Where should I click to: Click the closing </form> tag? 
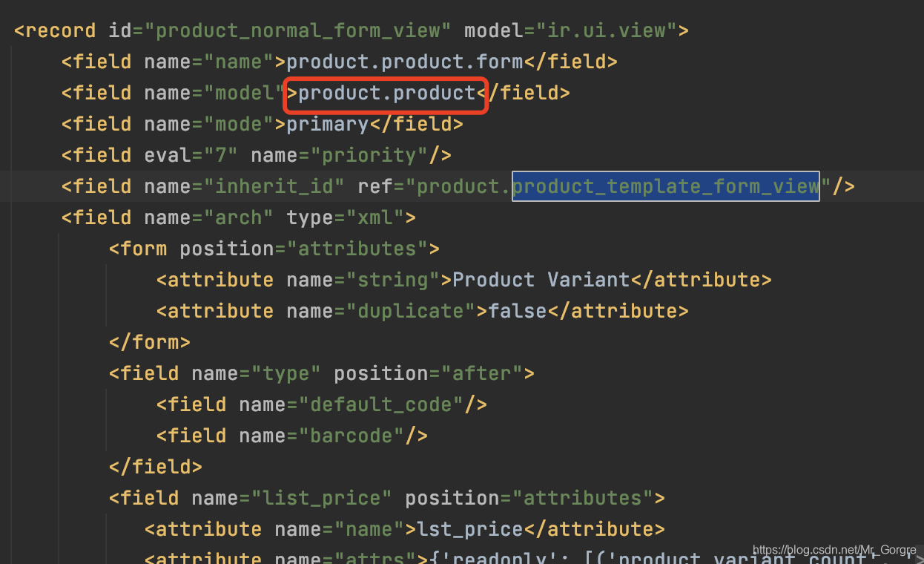click(150, 343)
